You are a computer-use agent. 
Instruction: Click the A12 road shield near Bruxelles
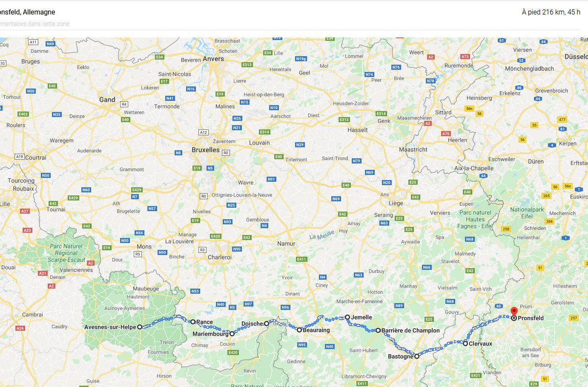pos(203,132)
